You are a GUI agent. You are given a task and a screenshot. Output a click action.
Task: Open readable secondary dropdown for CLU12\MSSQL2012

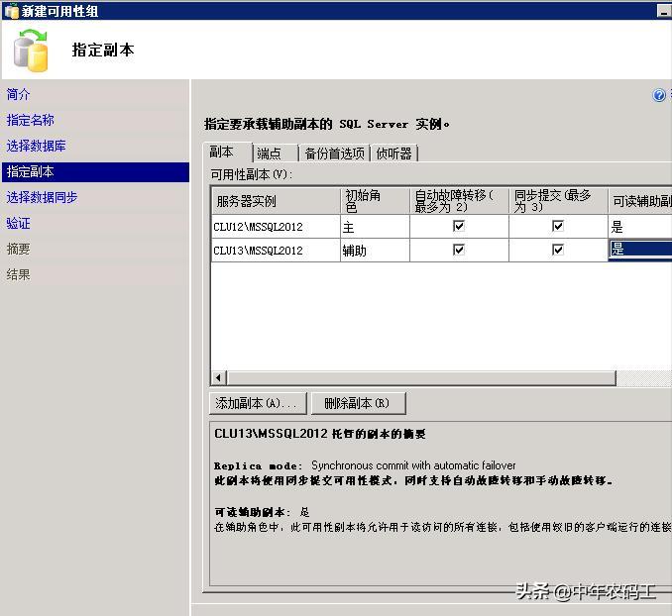pyautogui.click(x=640, y=227)
